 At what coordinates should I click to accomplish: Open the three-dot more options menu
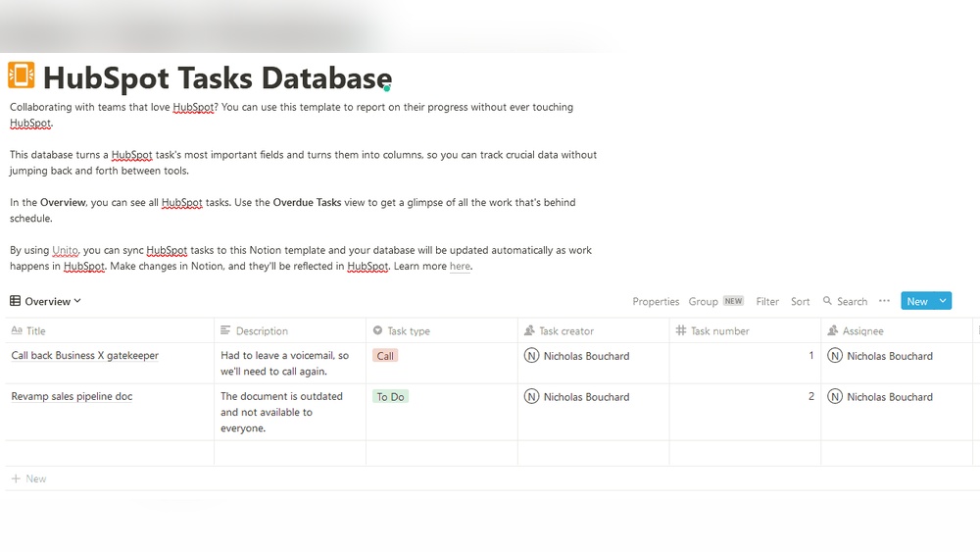click(x=884, y=301)
